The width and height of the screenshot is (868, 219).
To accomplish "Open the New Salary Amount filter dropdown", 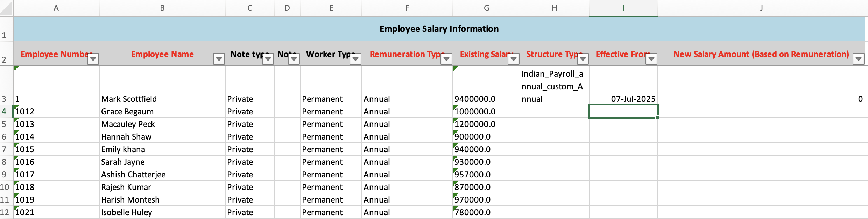I will (859, 59).
